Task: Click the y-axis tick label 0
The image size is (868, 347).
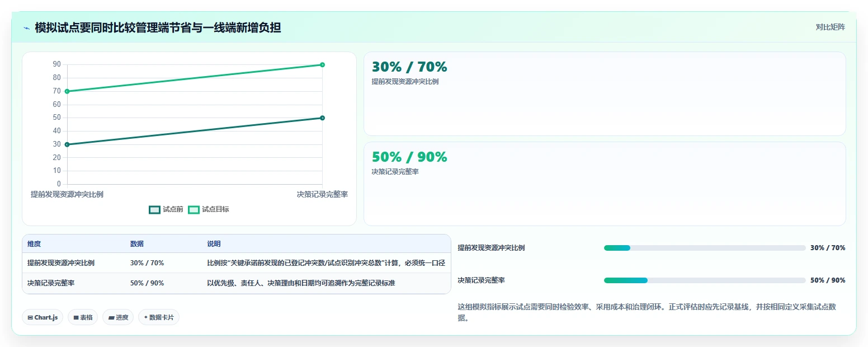Action: tap(59, 184)
